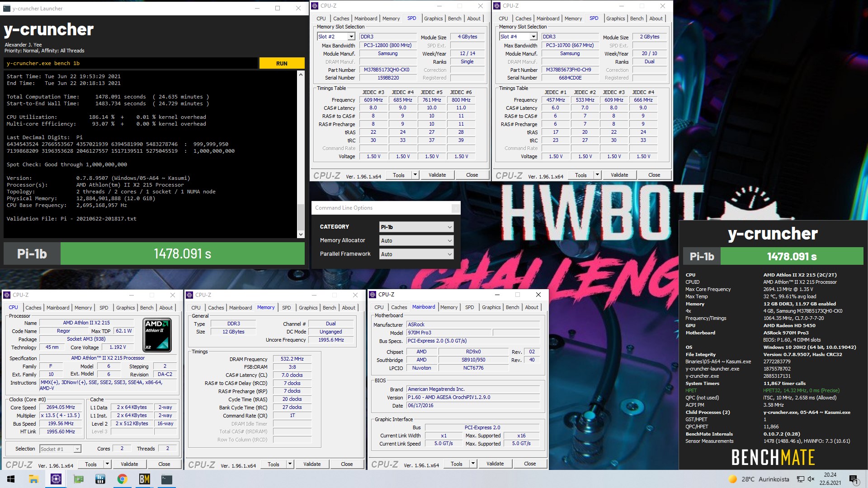Click Validate in CPU-Z Processor window

click(x=129, y=464)
